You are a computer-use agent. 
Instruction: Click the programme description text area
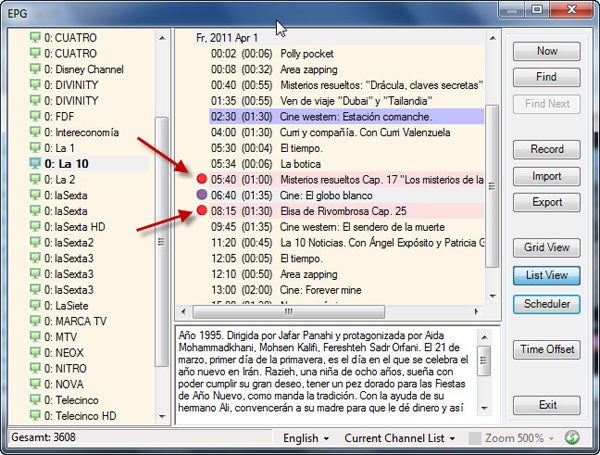[x=325, y=372]
